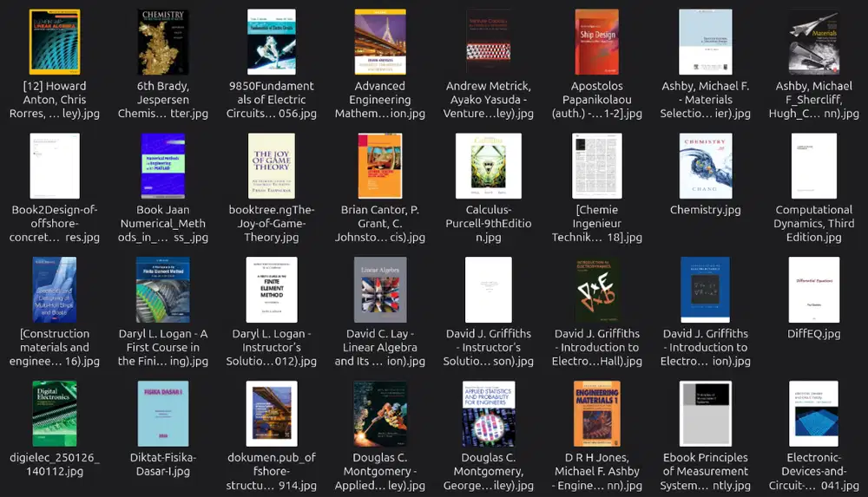The width and height of the screenshot is (868, 497).
Task: Click the David C. Lay Linear Algebra cover
Action: [380, 290]
